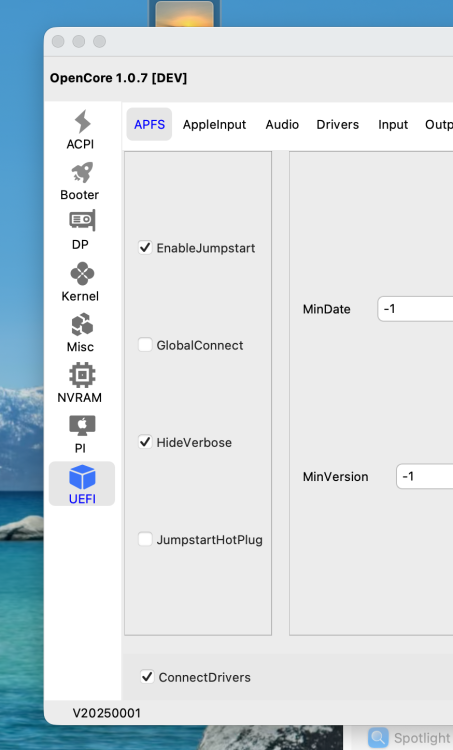The image size is (453, 750).
Task: Open the Output tab
Action: [439, 124]
